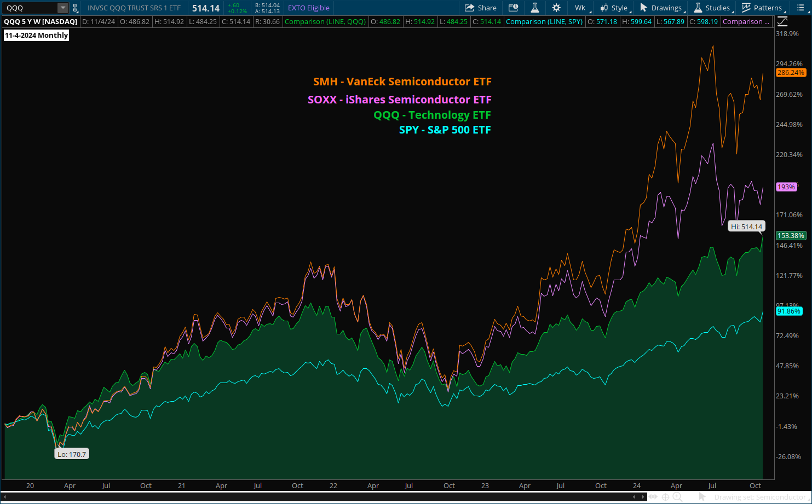Click the SPY - S&P 500 ETF annotation
The width and height of the screenshot is (812, 504).
pos(445,130)
